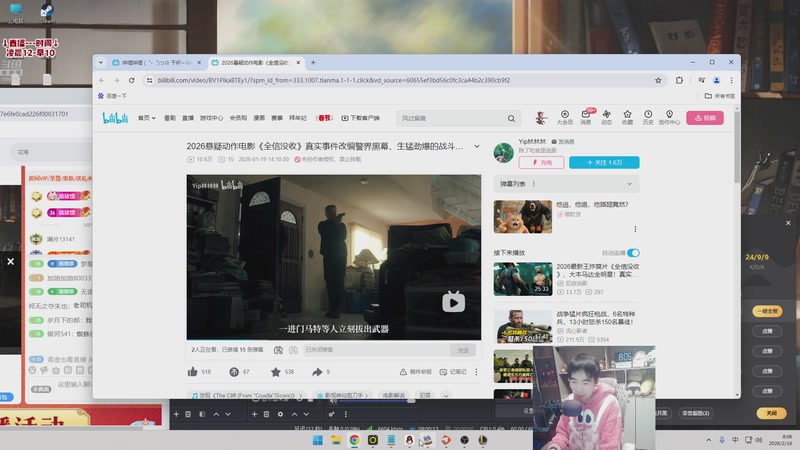The height and width of the screenshot is (450, 800).
Task: Click the like thumbs-up icon under the video
Action: [x=192, y=372]
